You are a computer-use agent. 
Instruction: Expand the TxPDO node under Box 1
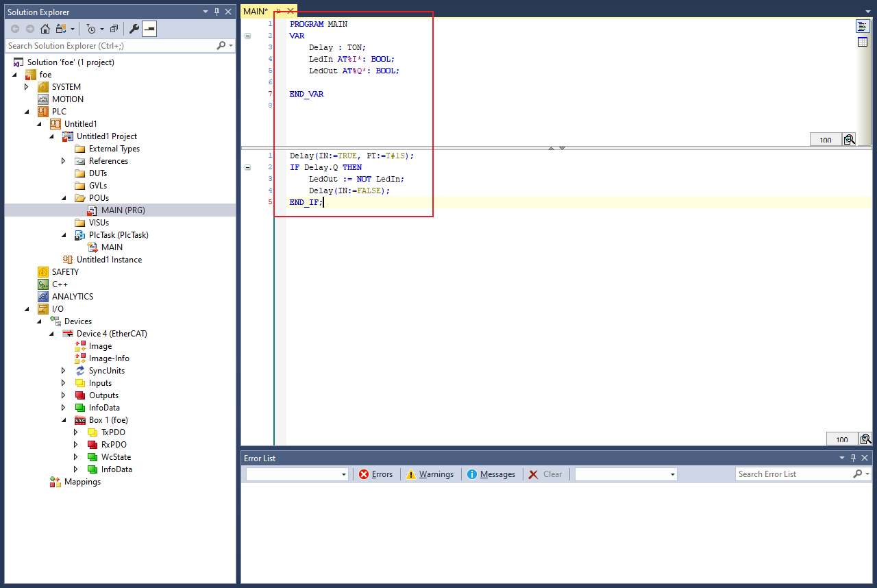76,432
